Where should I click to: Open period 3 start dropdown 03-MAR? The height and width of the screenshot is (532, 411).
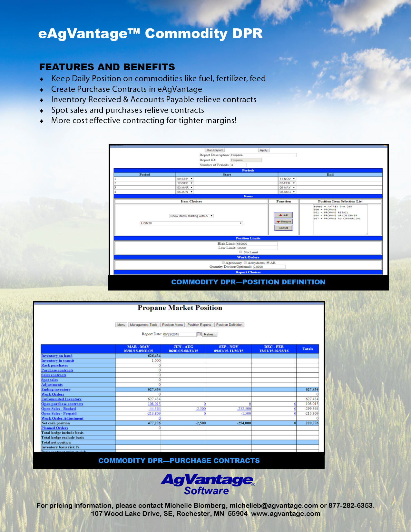click(x=185, y=187)
